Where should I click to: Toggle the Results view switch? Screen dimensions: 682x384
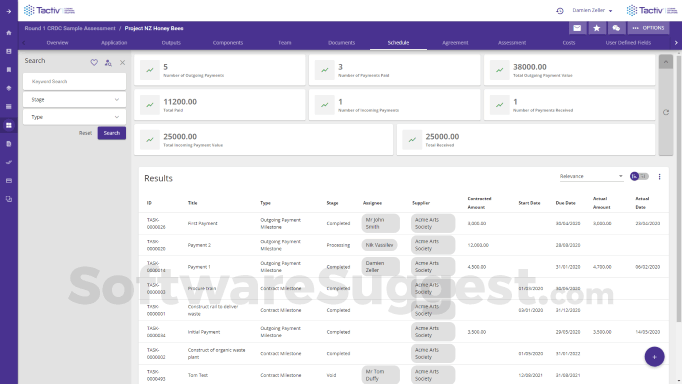(639, 176)
